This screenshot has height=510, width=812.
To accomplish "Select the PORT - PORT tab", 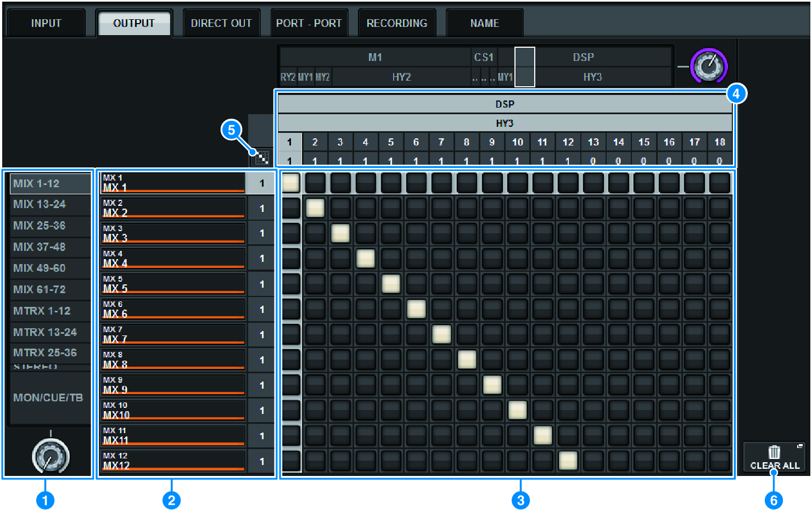I will click(310, 23).
